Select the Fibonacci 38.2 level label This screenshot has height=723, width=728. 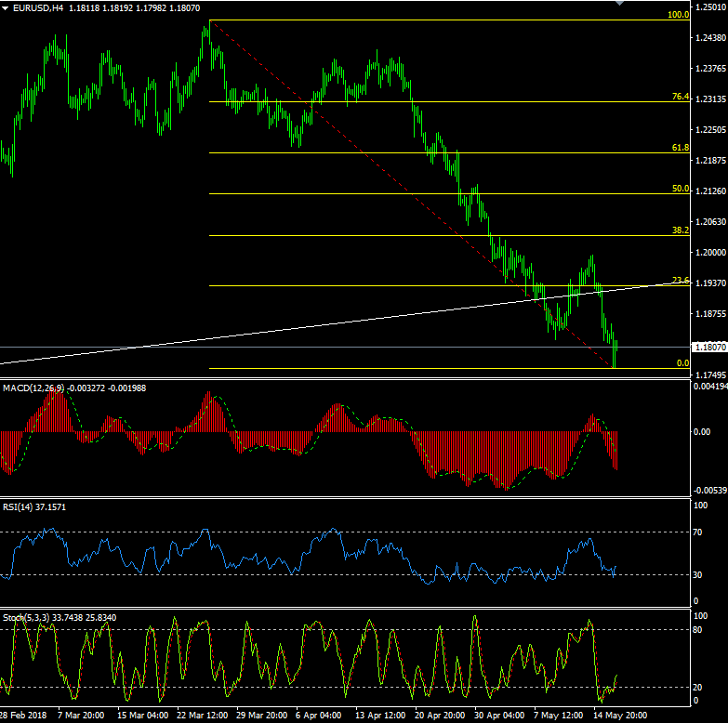[680, 230]
